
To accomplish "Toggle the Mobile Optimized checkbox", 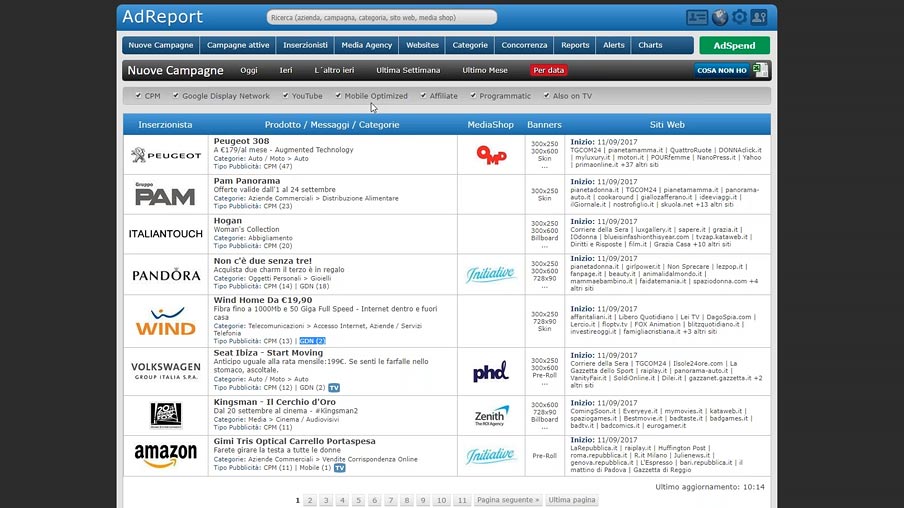I will [338, 96].
